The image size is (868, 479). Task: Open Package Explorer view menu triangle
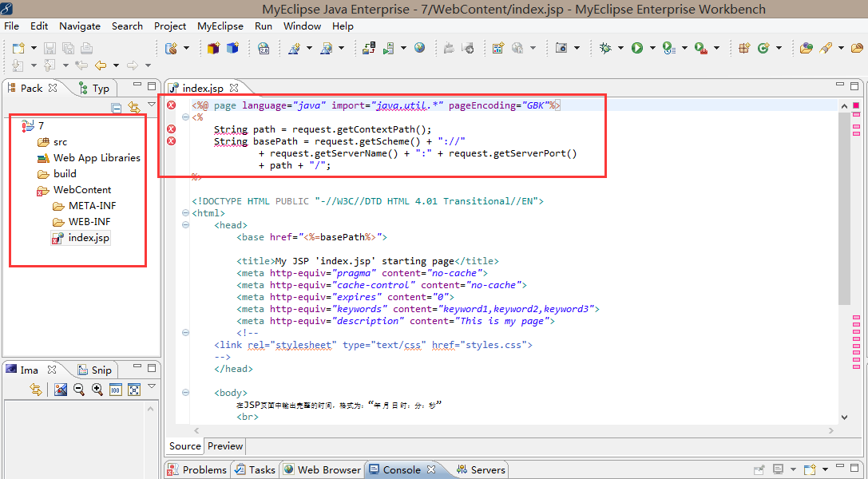[152, 105]
